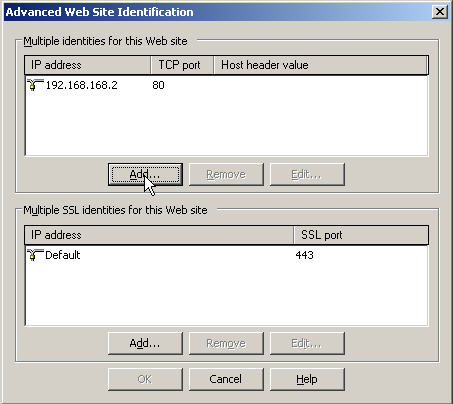Click the network icon beside Default
453x404 pixels.
(x=35, y=255)
